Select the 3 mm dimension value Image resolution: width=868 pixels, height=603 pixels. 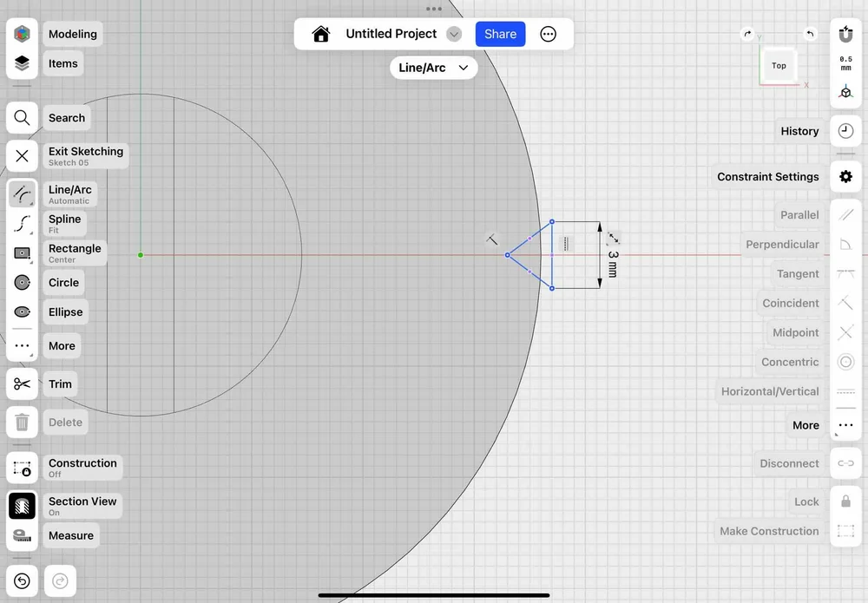click(x=613, y=264)
